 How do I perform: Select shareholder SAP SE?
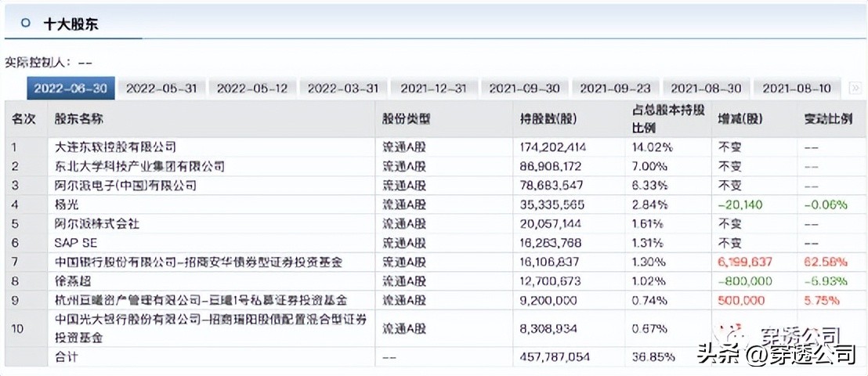(x=77, y=243)
